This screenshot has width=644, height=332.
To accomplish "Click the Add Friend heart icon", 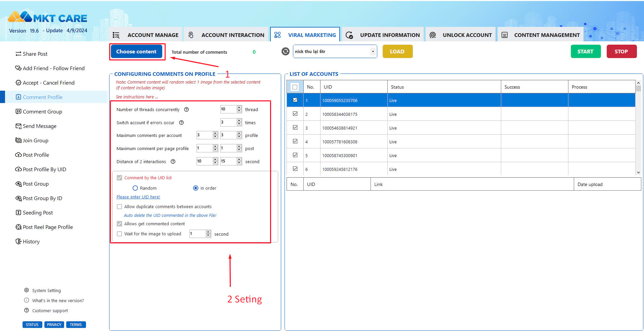I will (18, 68).
